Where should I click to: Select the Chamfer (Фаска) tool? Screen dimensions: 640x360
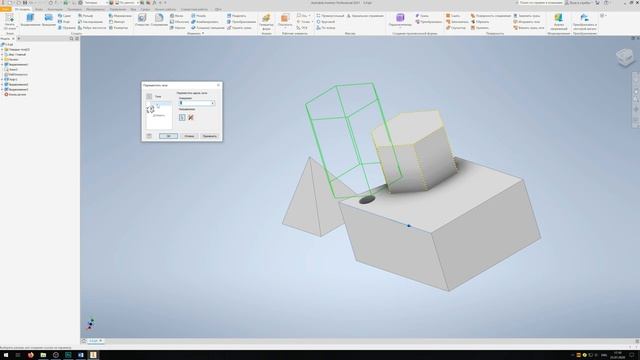tap(177, 16)
